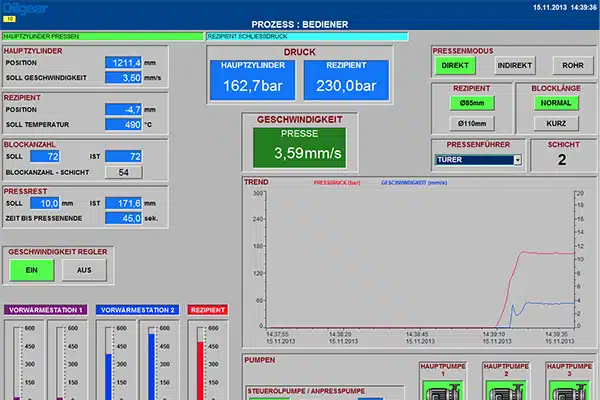The image size is (600, 400).
Task: Edit Soll Temperatur value 490
Action: [123, 124]
